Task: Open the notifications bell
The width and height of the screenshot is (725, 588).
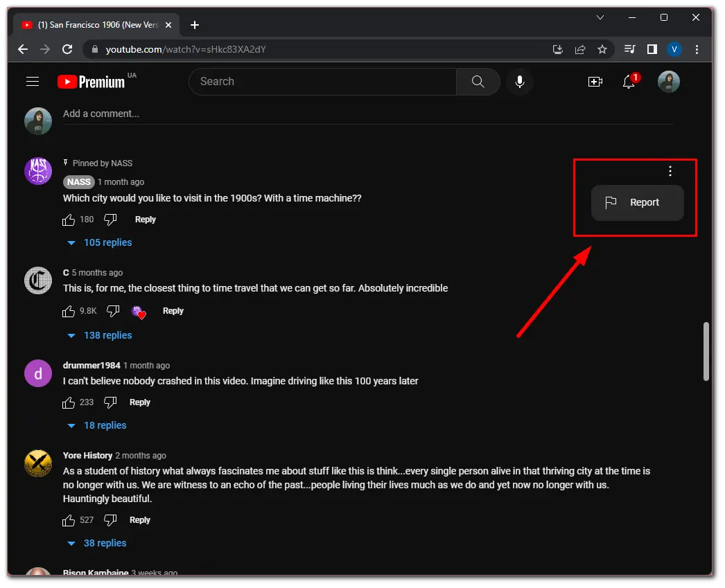Action: (x=629, y=82)
